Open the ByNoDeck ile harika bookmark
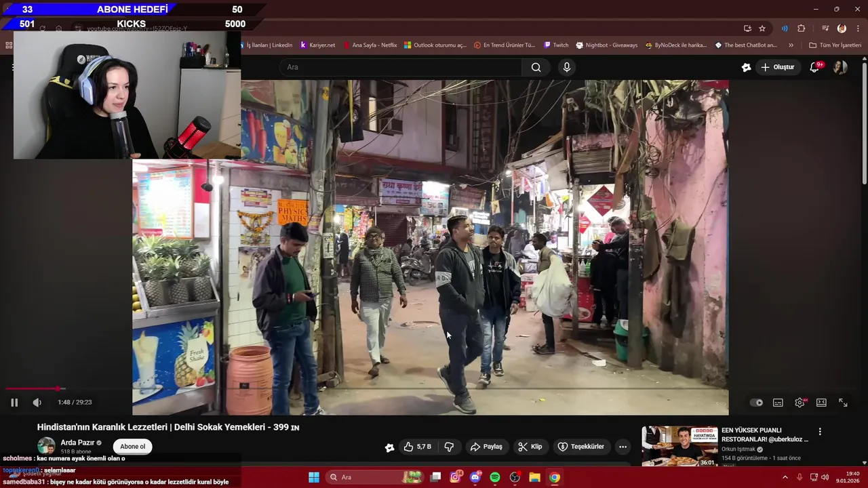Screen dimensions: 868x488 676,45
